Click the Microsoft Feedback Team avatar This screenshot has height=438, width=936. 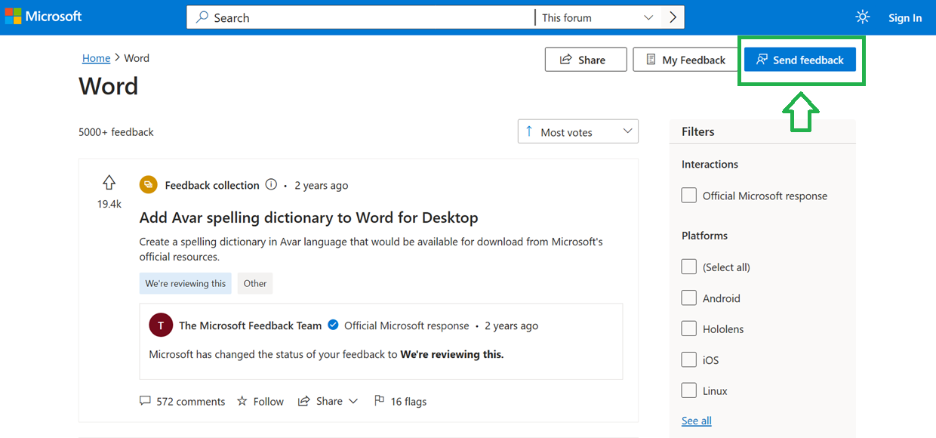point(161,325)
